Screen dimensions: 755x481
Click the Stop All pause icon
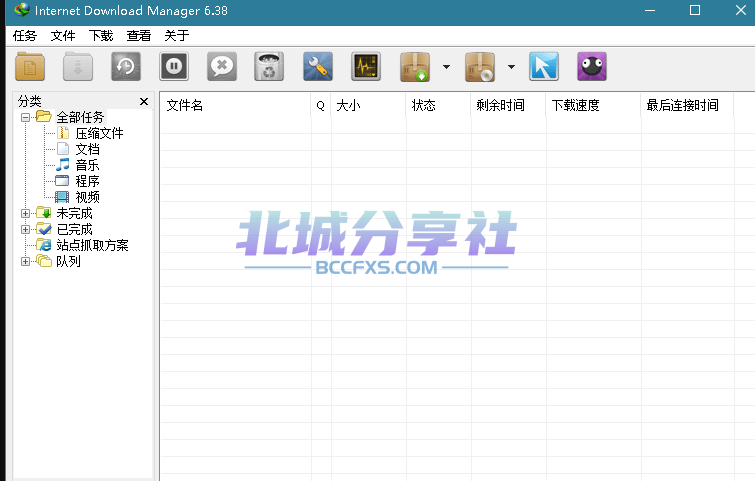[x=174, y=67]
